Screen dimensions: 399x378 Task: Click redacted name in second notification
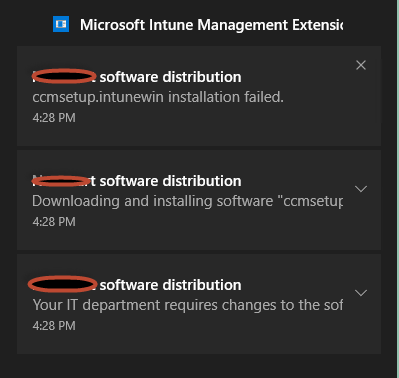point(61,181)
